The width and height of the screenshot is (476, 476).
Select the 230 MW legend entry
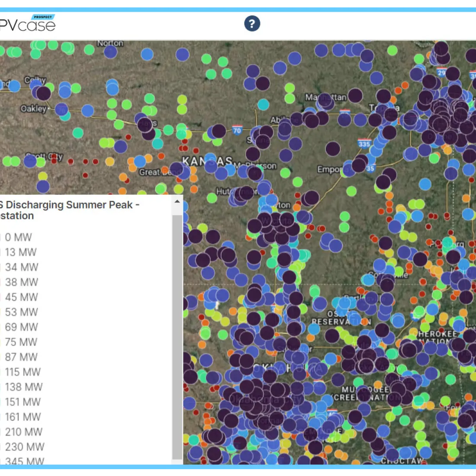25,447
